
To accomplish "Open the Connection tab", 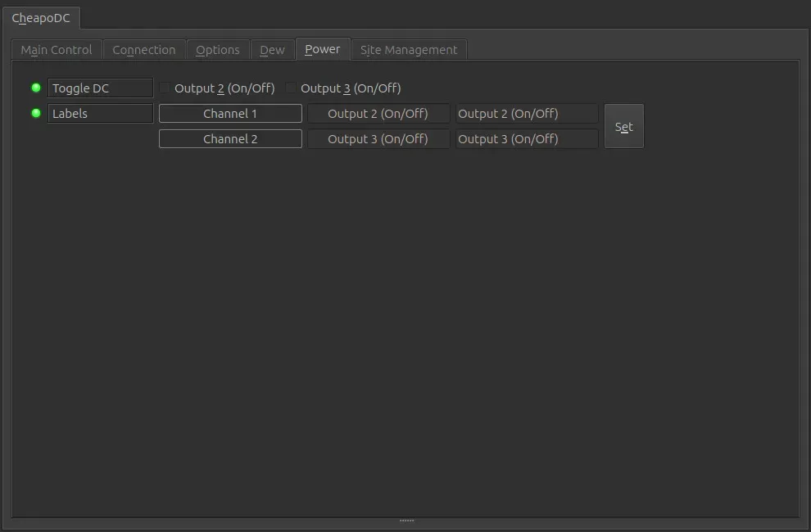I will 144,50.
